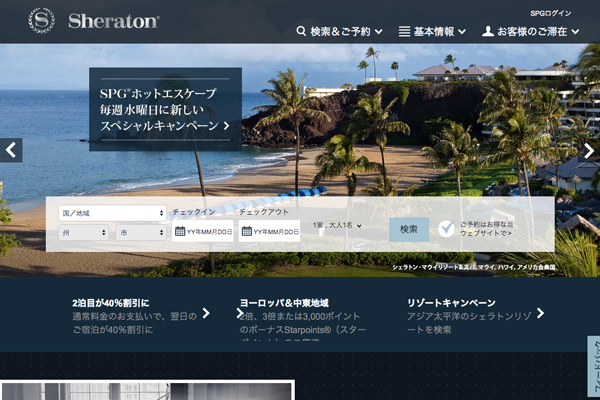Expand the chevron next to 検索&ご予約
This screenshot has height=400, width=600.
tap(378, 32)
